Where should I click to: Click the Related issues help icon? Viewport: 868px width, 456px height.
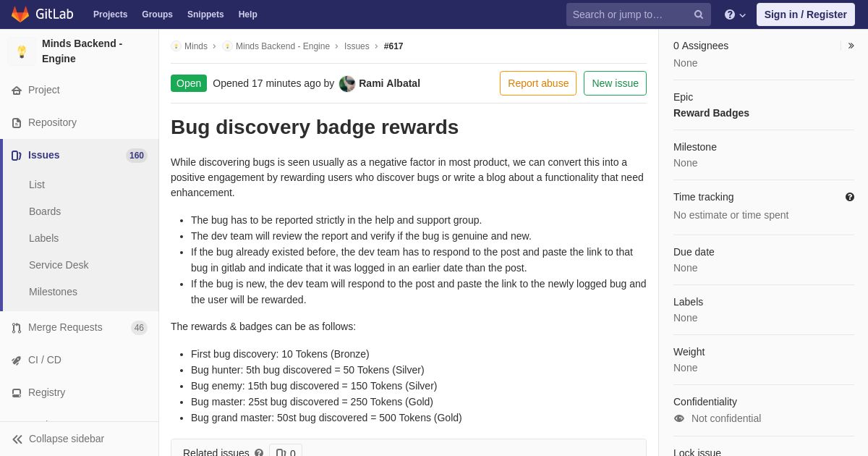click(259, 453)
